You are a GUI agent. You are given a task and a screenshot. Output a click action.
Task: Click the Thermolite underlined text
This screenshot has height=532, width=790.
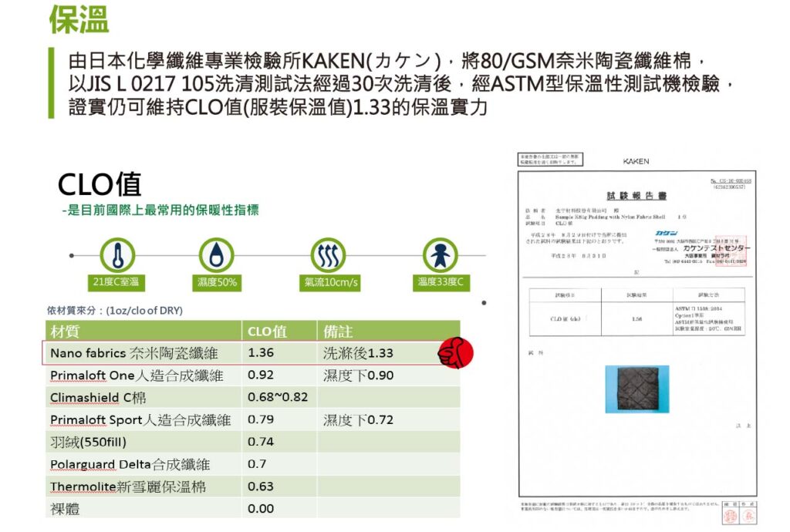[x=83, y=487]
